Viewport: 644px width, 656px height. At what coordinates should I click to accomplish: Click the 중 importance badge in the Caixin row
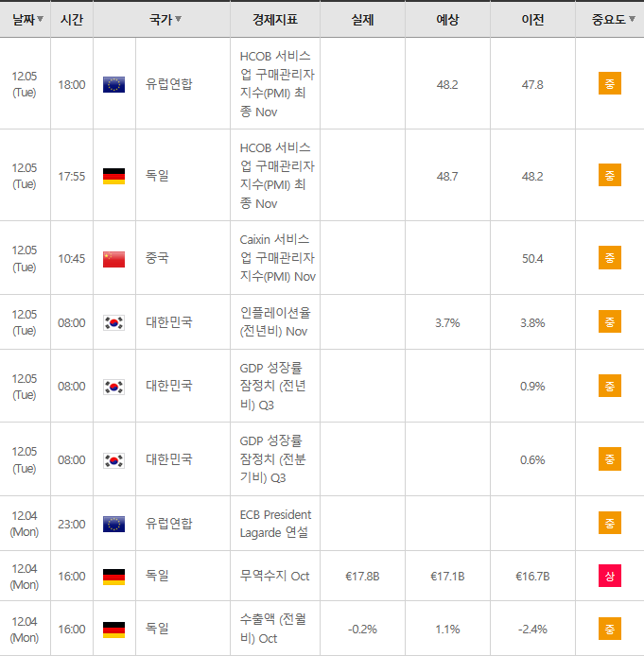click(x=610, y=257)
